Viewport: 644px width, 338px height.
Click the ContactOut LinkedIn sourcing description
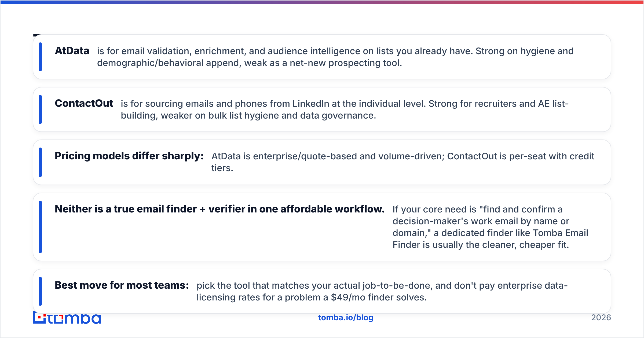tap(345, 109)
